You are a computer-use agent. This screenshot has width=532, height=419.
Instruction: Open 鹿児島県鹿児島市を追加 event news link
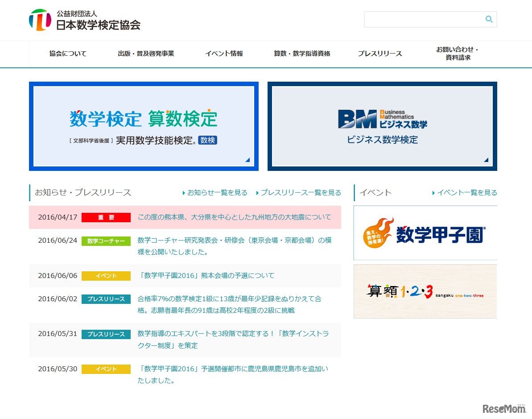click(233, 374)
